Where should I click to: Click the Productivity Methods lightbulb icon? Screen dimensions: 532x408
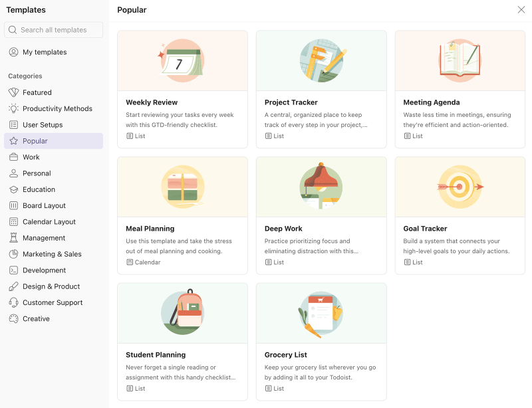pyautogui.click(x=13, y=108)
